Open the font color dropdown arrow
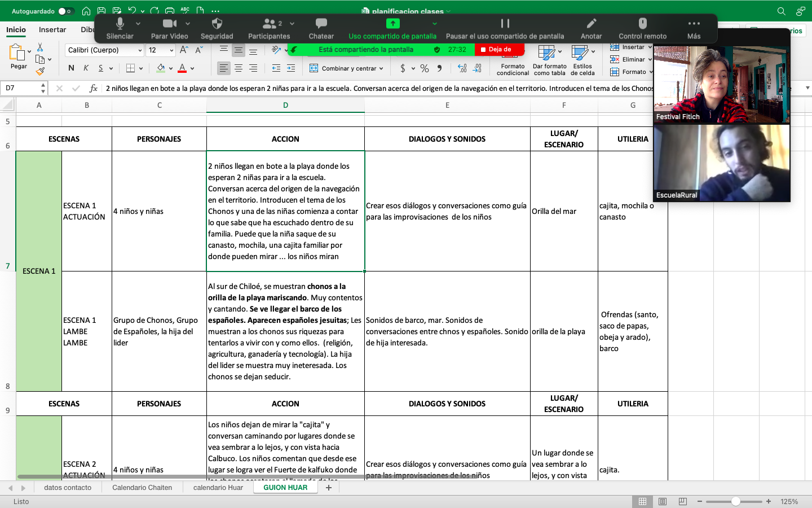The image size is (812, 508). [193, 68]
